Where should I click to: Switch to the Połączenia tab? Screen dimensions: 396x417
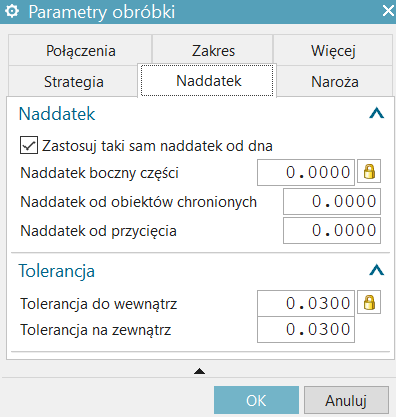coord(80,50)
